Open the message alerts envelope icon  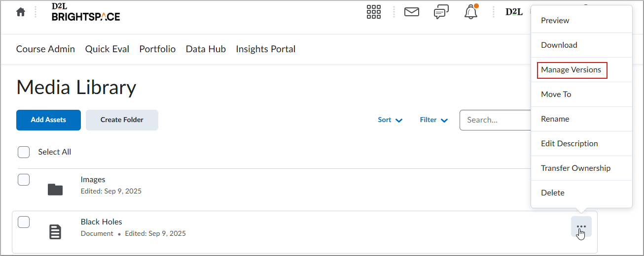coord(412,12)
